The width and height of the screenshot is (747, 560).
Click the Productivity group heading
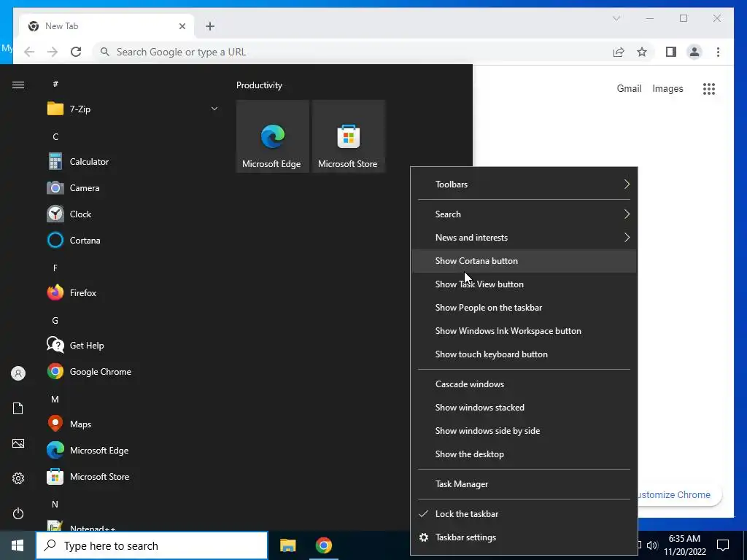(x=259, y=85)
